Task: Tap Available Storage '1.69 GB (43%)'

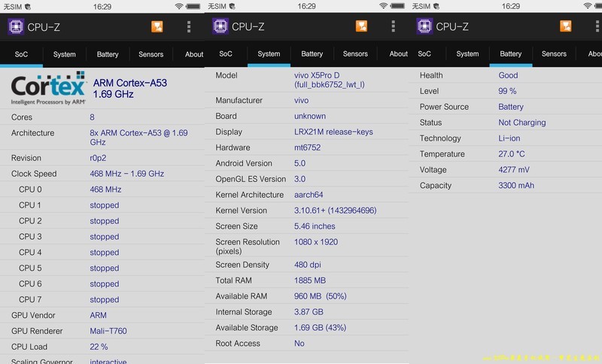Action: (x=321, y=328)
